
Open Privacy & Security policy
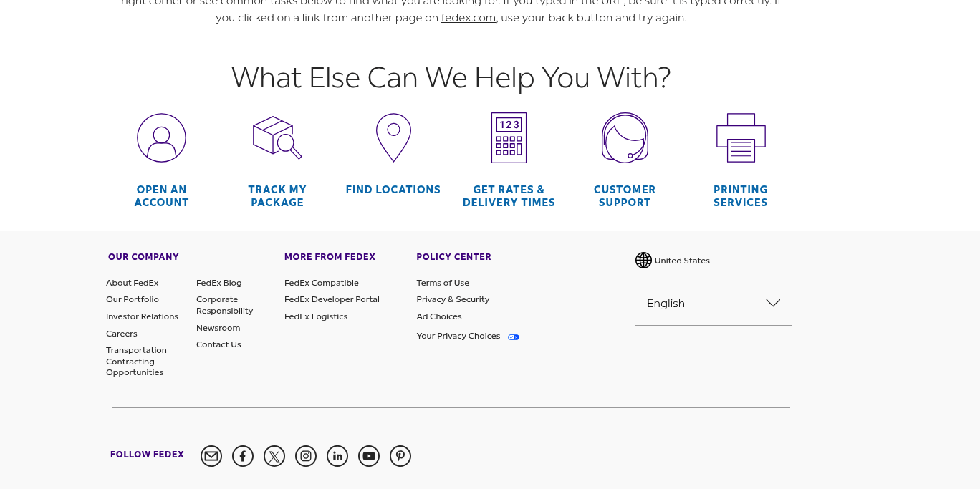453,299
